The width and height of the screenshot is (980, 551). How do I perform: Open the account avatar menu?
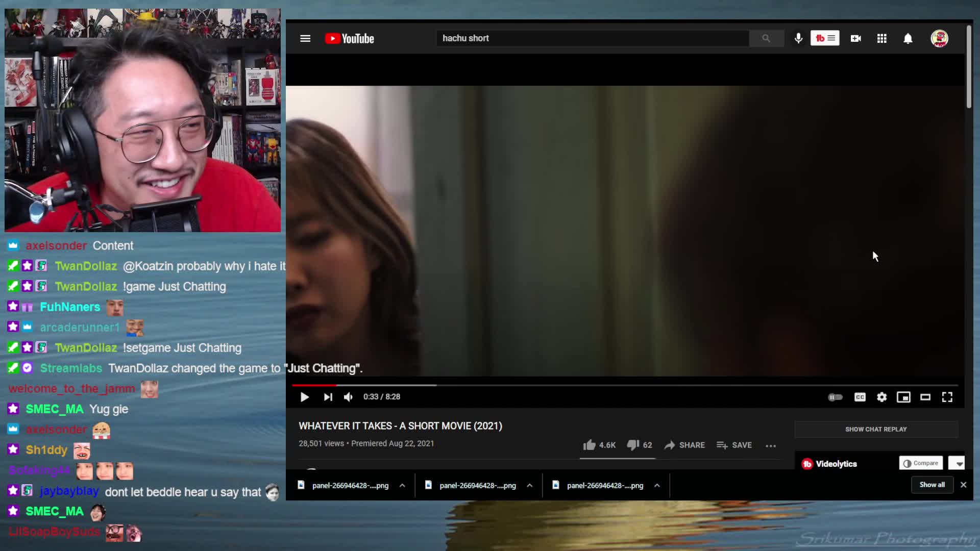click(939, 38)
